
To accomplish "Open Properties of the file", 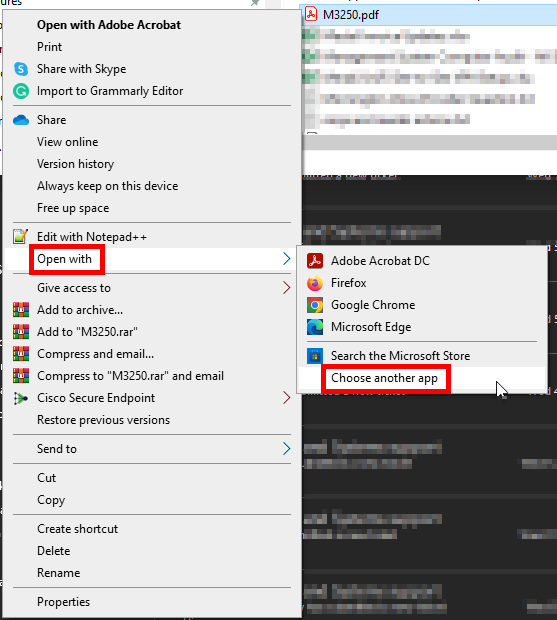I will [x=153, y=602].
